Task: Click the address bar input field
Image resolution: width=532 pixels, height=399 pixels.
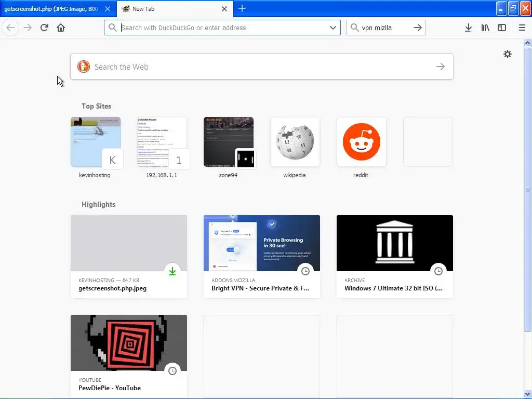Action: pyautogui.click(x=222, y=28)
